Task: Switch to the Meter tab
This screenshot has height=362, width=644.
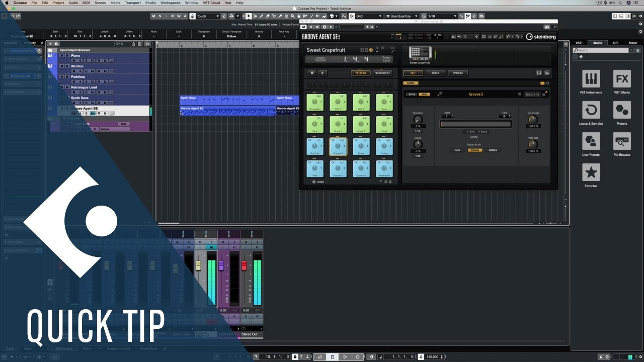Action: (x=633, y=43)
